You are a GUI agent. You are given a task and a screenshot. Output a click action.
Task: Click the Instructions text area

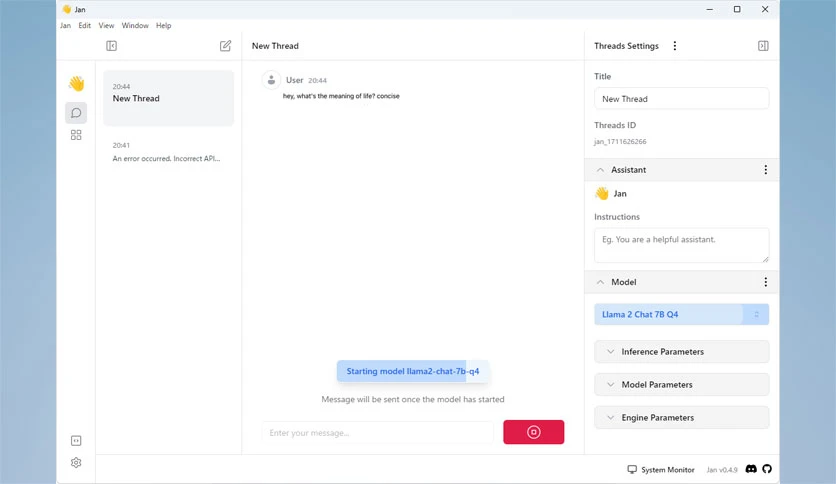click(681, 245)
